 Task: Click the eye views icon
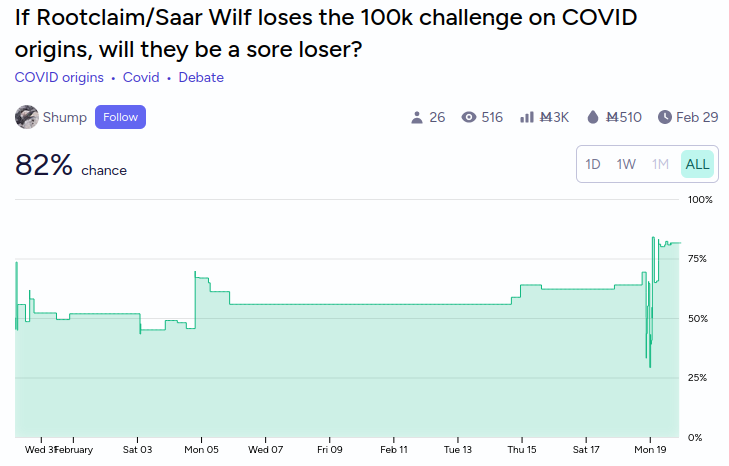(469, 117)
